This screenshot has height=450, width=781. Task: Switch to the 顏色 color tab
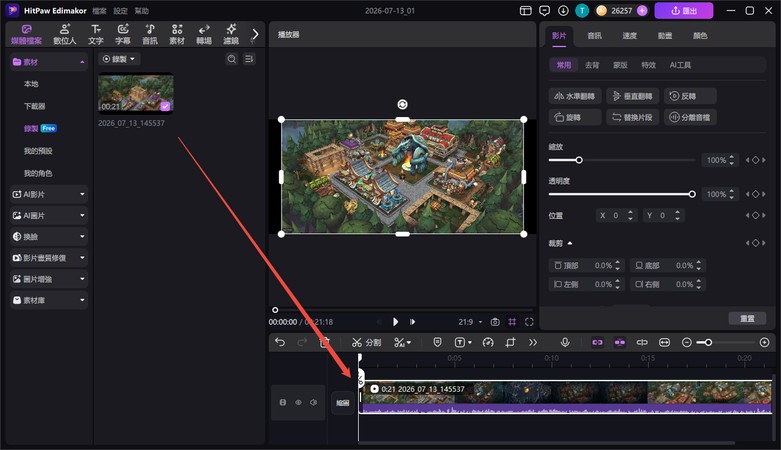point(700,35)
